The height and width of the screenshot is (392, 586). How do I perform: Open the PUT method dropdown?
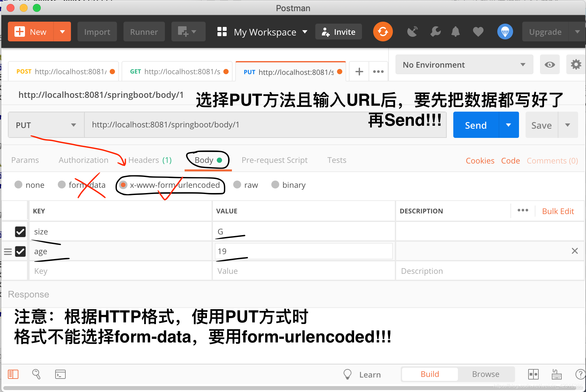pos(46,125)
